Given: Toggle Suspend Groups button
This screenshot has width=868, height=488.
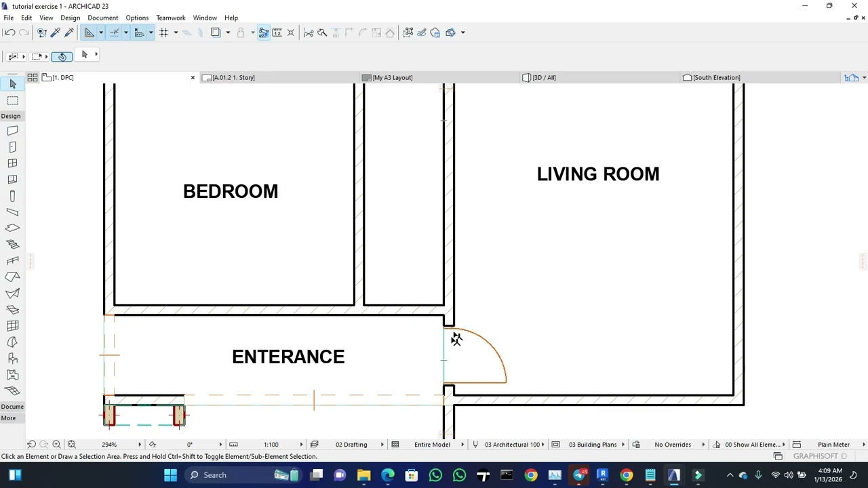Looking at the screenshot, I should [263, 33].
